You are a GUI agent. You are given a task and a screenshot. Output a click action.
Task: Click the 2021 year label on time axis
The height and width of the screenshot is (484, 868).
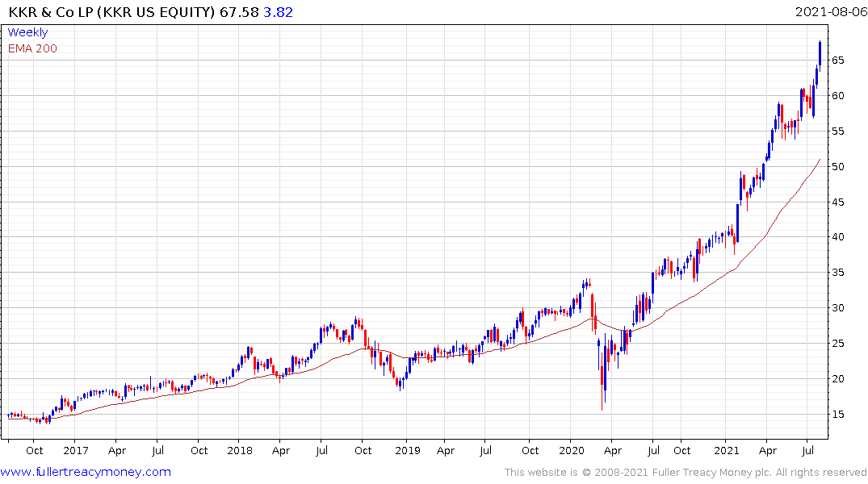(x=726, y=450)
